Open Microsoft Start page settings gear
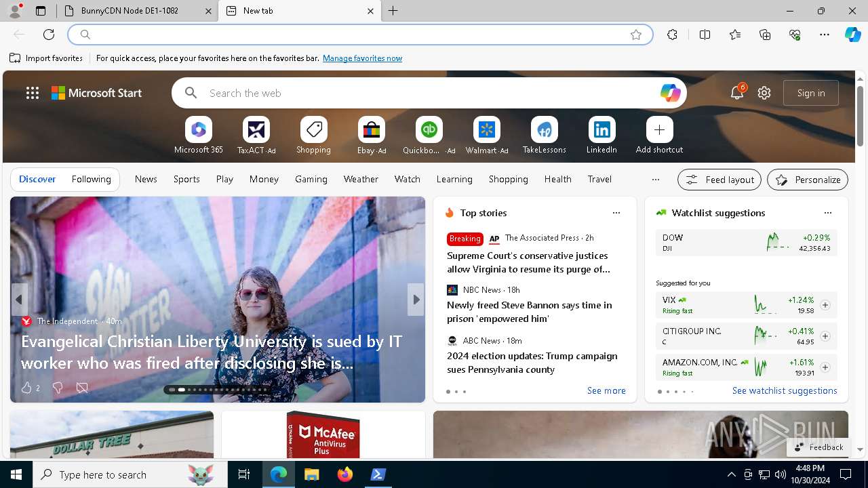This screenshot has height=488, width=868. coord(764,93)
